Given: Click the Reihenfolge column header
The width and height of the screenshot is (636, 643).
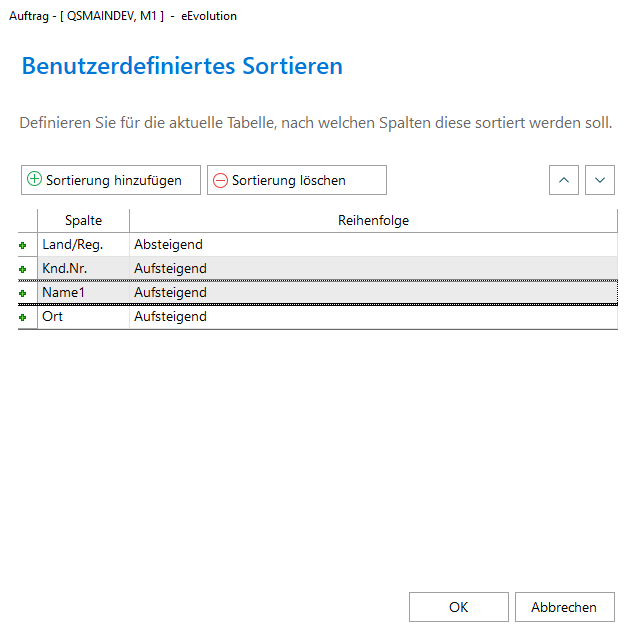Looking at the screenshot, I should [x=373, y=220].
